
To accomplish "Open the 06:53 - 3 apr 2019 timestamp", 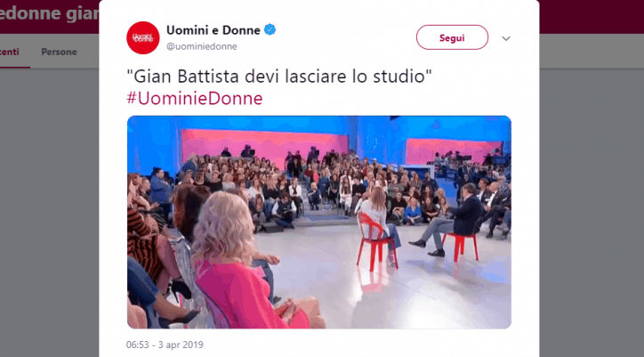I will point(165,345).
